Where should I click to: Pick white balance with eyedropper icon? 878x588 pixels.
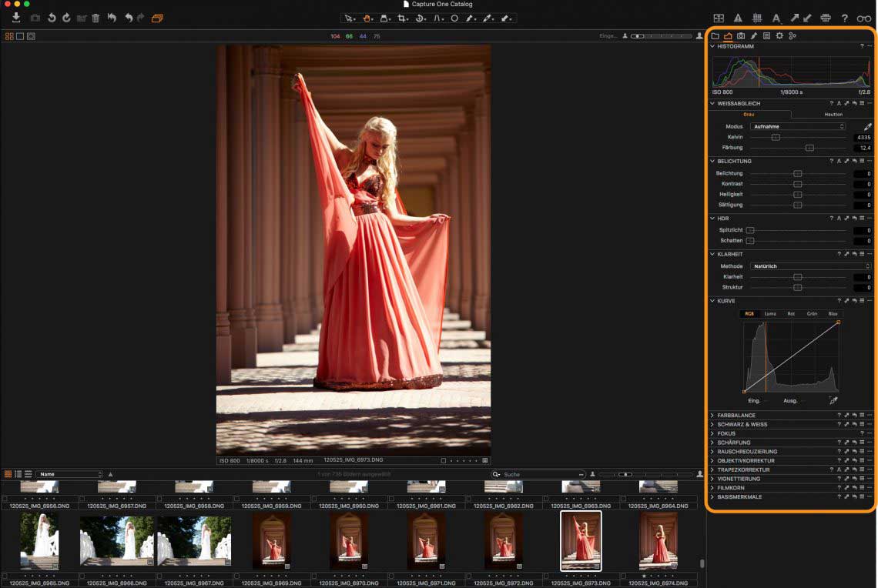(x=867, y=126)
